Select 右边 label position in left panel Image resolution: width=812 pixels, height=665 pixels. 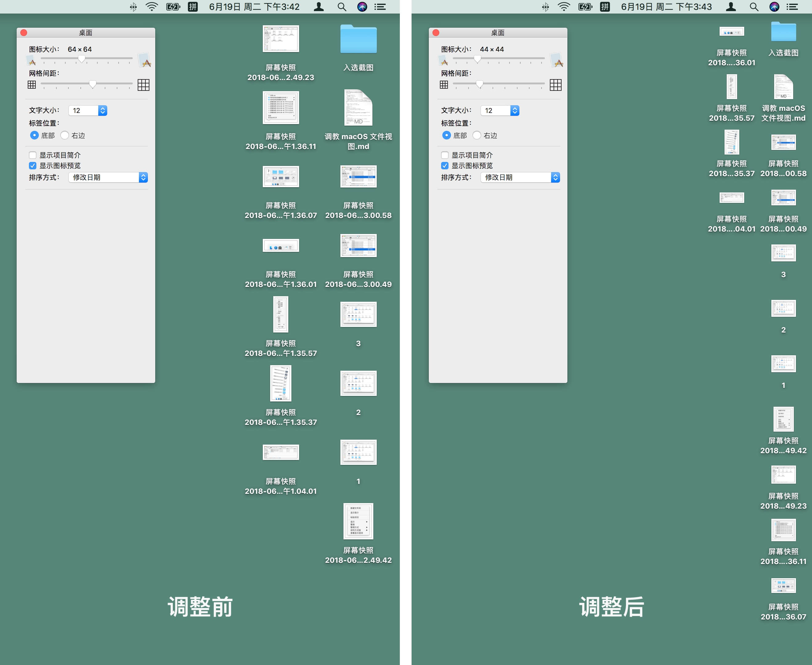(65, 135)
